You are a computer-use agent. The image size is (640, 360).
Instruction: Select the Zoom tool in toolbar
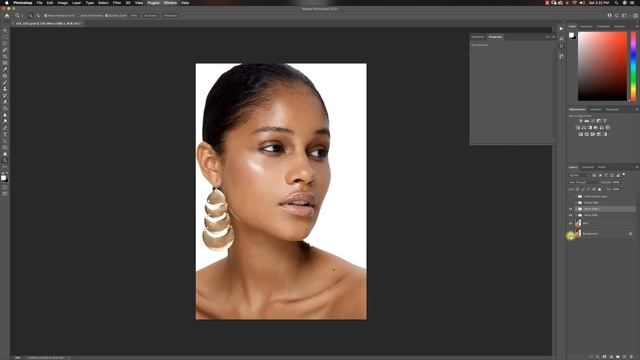(5, 160)
